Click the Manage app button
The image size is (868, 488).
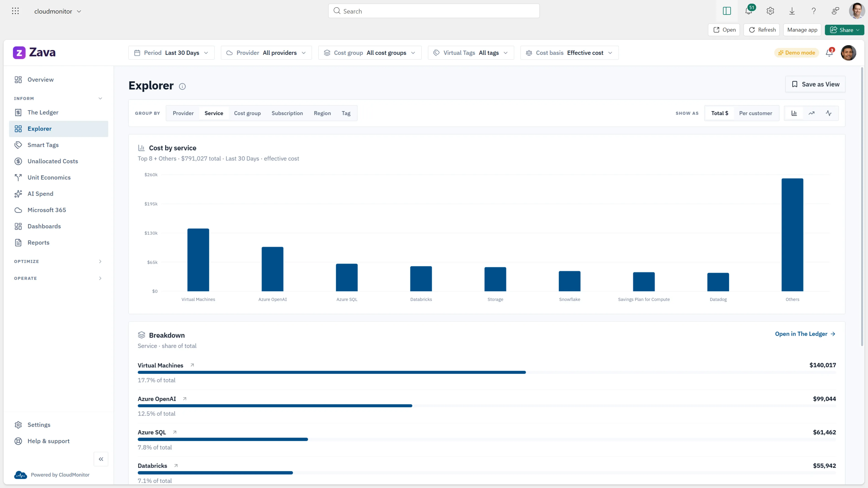click(802, 30)
